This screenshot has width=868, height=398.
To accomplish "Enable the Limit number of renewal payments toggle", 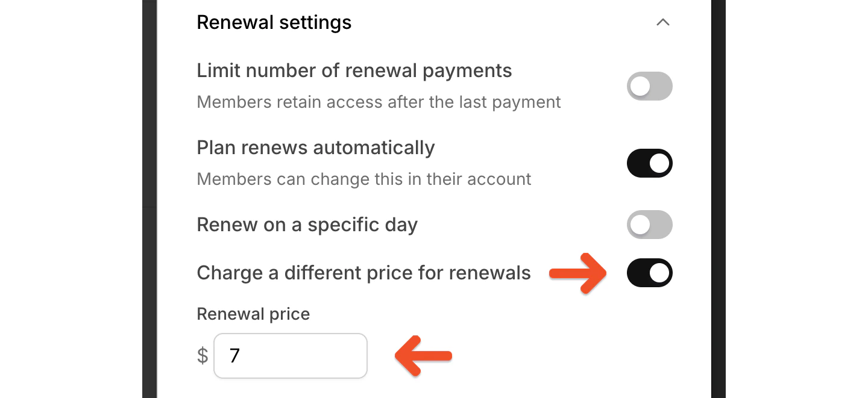I will click(x=649, y=86).
